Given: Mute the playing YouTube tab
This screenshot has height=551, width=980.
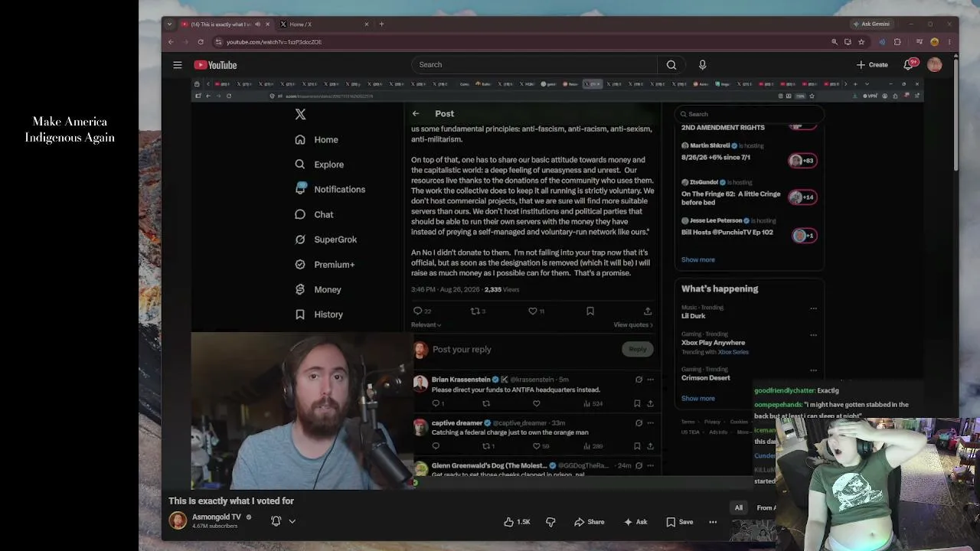Looking at the screenshot, I should click(257, 24).
